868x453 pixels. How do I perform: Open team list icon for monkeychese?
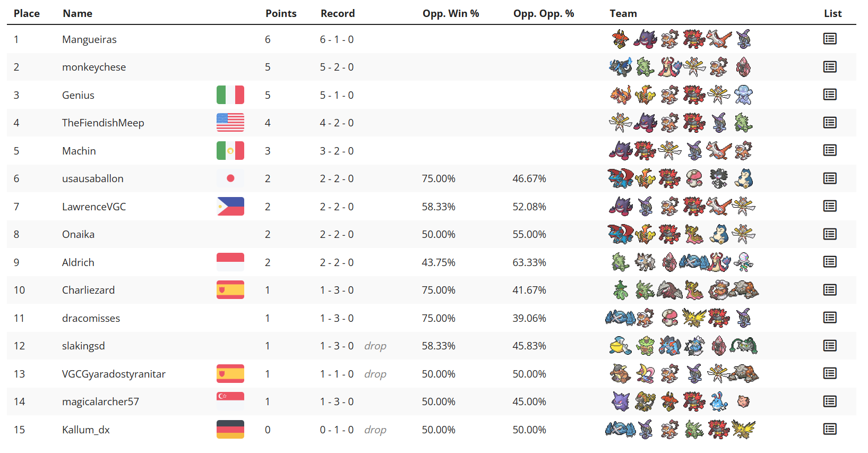[830, 67]
